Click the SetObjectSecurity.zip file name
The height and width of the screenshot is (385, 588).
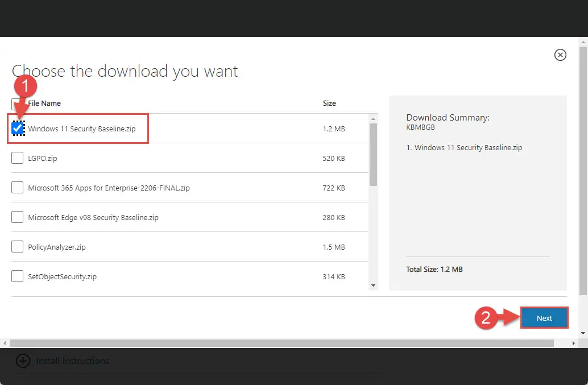[x=62, y=276]
